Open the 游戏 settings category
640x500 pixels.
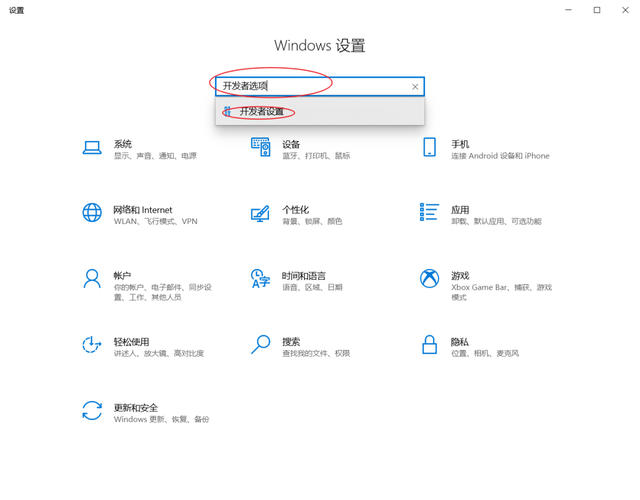click(x=460, y=276)
